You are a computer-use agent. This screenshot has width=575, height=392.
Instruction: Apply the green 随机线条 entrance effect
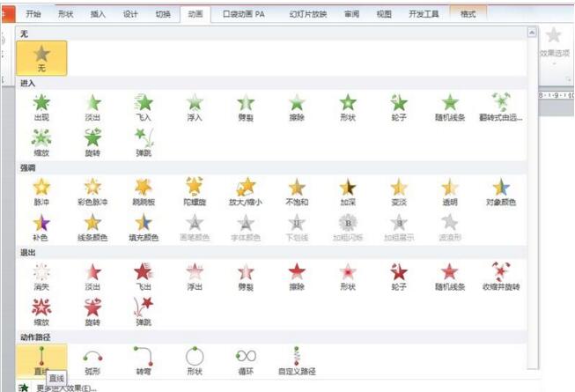tap(450, 107)
